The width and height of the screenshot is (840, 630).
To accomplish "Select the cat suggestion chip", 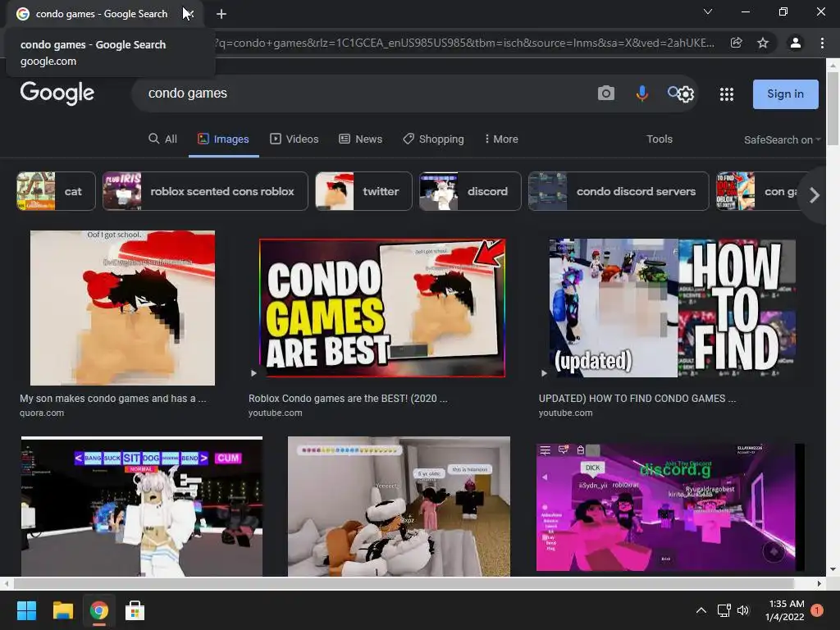I will coord(57,191).
